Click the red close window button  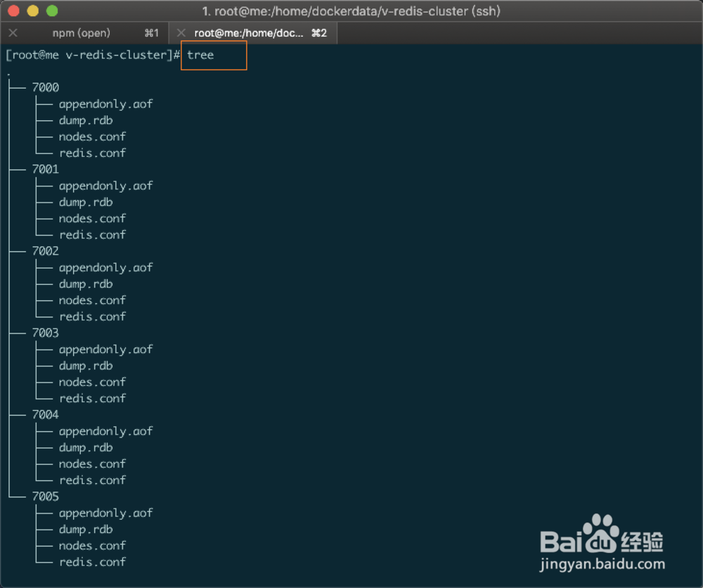point(13,11)
